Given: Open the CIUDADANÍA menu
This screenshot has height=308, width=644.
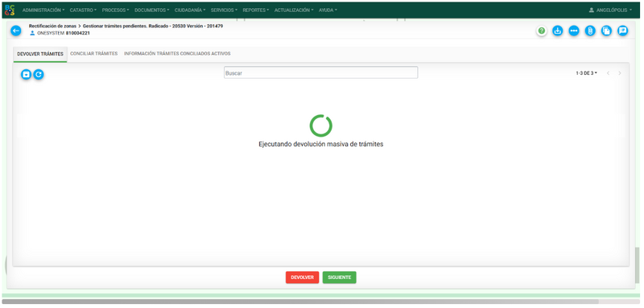Looking at the screenshot, I should [x=190, y=10].
